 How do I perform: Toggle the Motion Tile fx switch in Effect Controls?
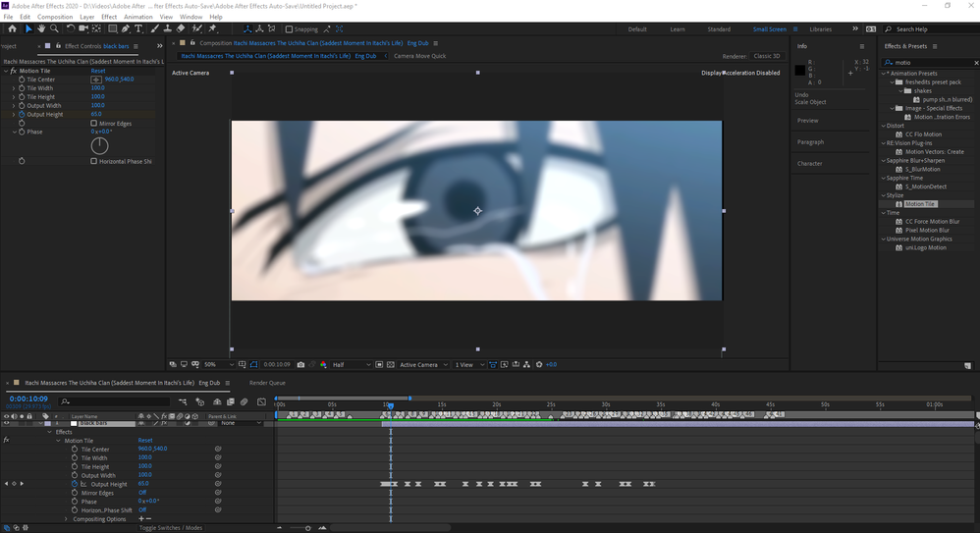tap(13, 71)
